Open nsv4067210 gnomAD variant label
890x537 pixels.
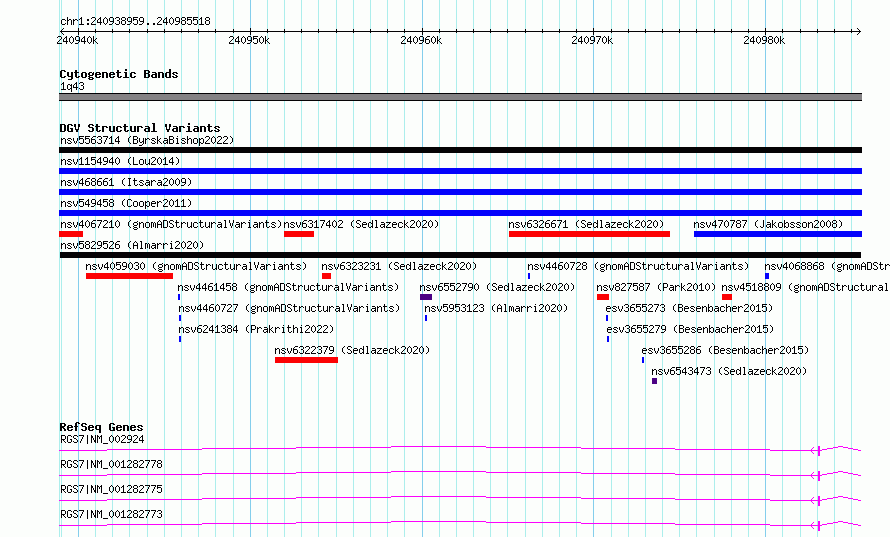tap(171, 224)
